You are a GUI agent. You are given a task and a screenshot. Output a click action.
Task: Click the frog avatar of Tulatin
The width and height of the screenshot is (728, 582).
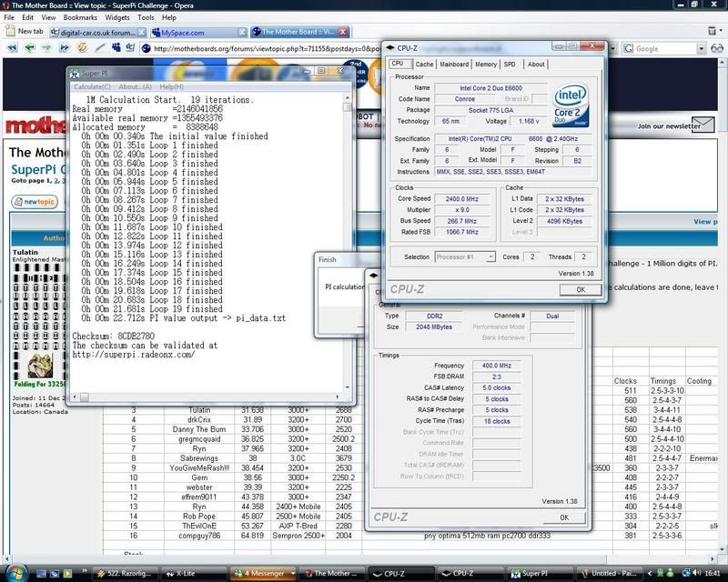40,366
